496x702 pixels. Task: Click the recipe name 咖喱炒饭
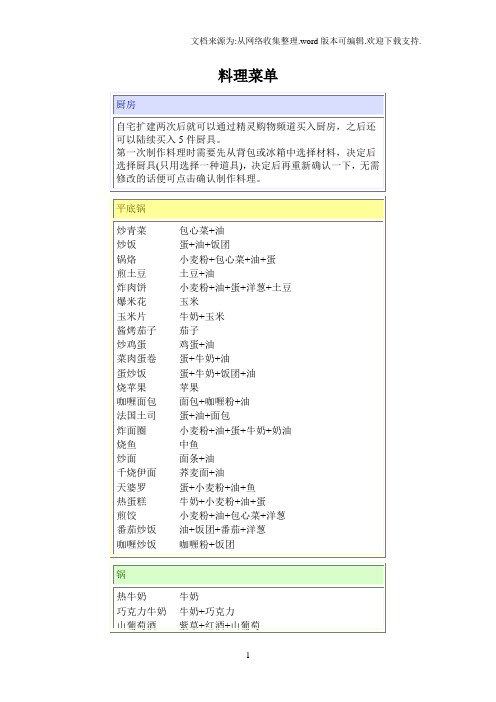[137, 544]
